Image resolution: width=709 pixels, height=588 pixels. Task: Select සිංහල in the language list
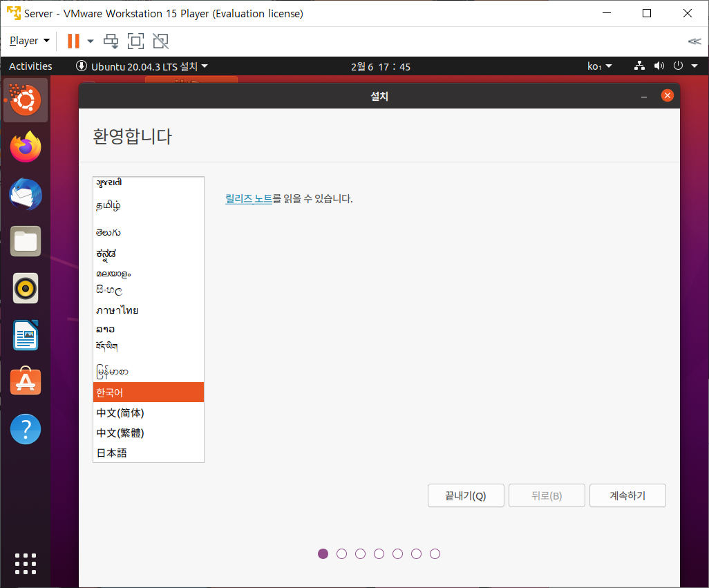[x=149, y=291]
